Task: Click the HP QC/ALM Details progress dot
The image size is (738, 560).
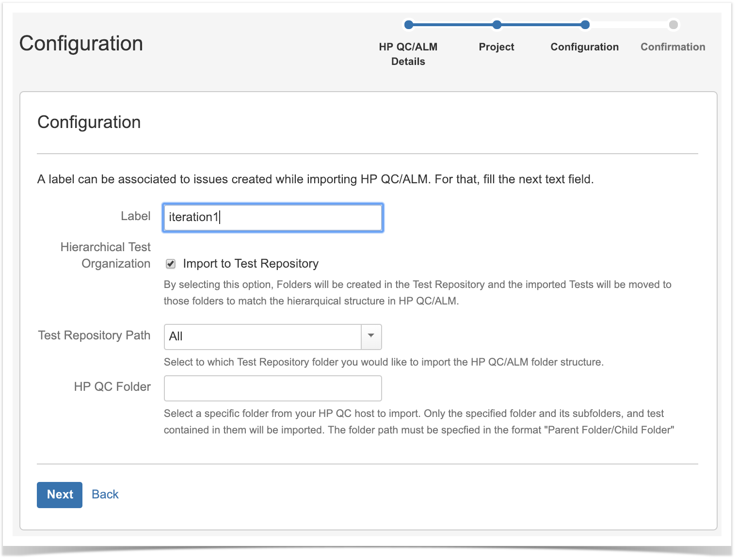Action: pyautogui.click(x=409, y=25)
